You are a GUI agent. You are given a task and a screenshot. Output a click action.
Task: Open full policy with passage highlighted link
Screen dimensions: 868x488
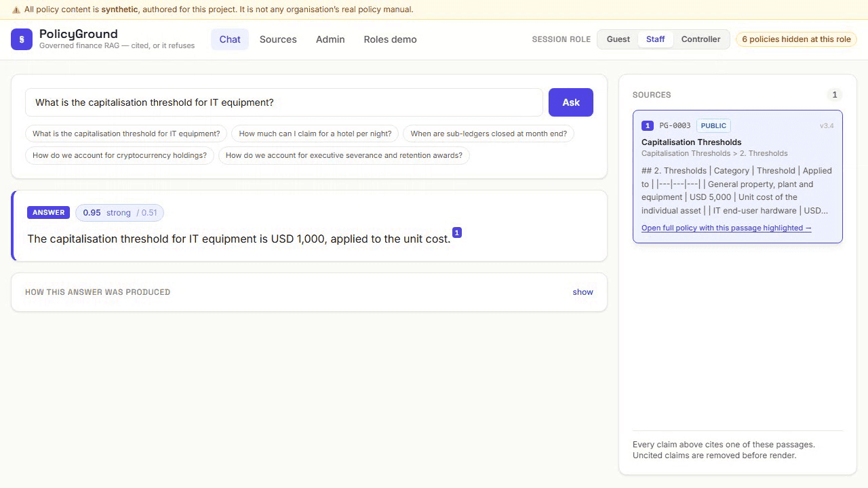[x=726, y=228]
